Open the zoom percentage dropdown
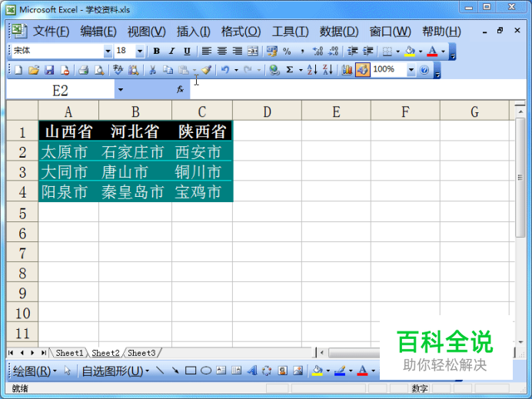The width and height of the screenshot is (532, 399). [x=411, y=70]
